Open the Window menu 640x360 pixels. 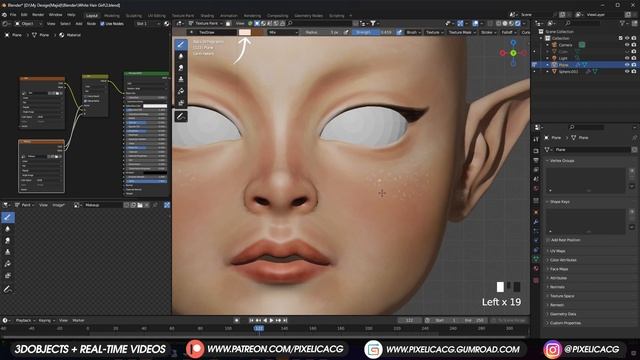[x=56, y=15]
